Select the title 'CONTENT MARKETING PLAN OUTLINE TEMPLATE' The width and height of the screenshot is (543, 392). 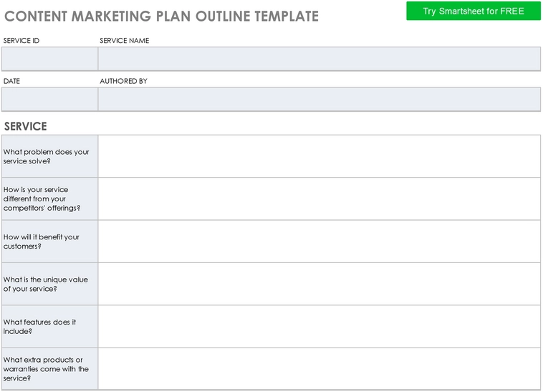point(161,16)
